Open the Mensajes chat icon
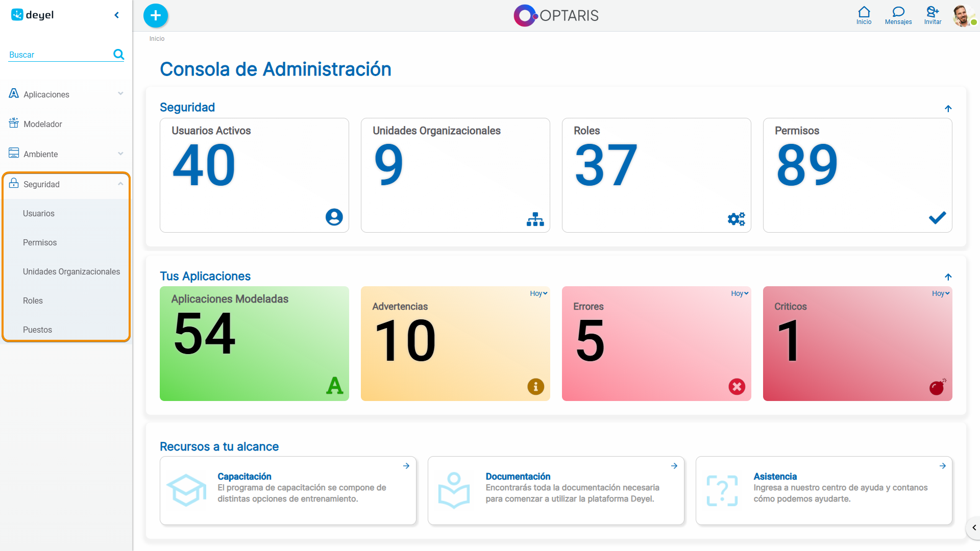 pos(898,12)
